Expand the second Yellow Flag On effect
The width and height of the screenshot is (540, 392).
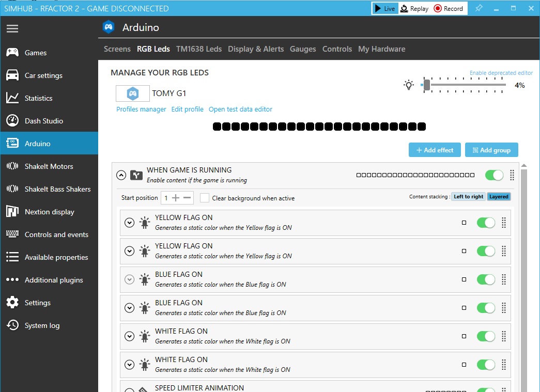pos(130,251)
